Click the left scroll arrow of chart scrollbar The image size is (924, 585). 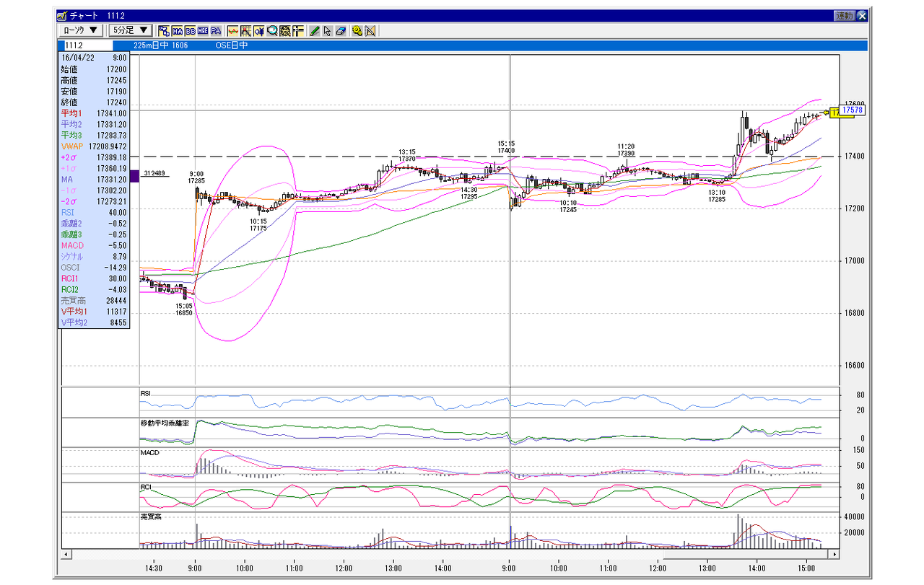pyautogui.click(x=66, y=554)
